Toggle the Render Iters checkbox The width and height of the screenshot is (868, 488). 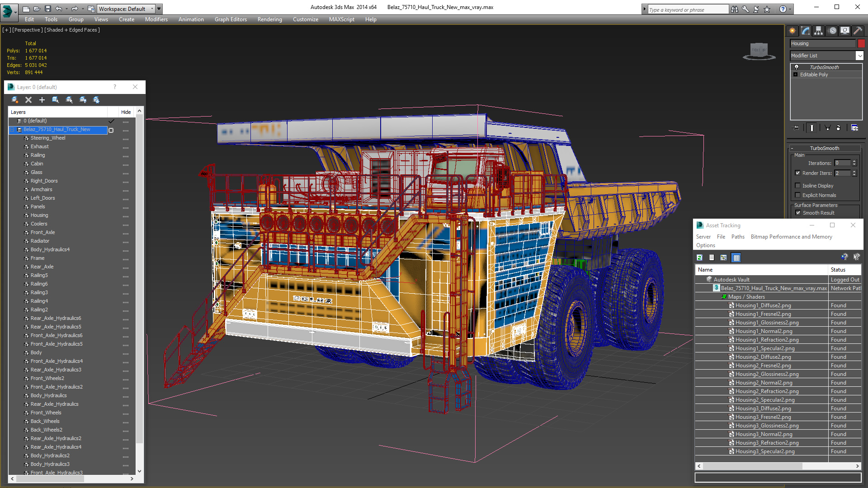[798, 173]
